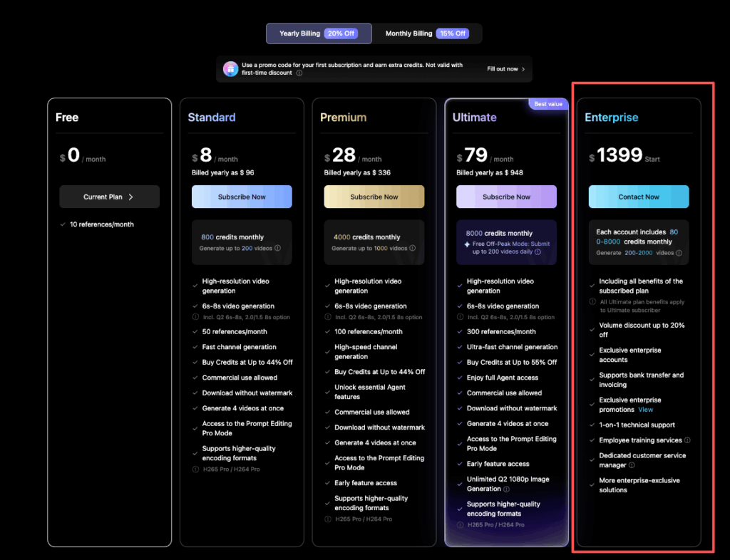Click '300 references/month' in Ultimate
Viewport: 730px width, 560px height.
[501, 331]
